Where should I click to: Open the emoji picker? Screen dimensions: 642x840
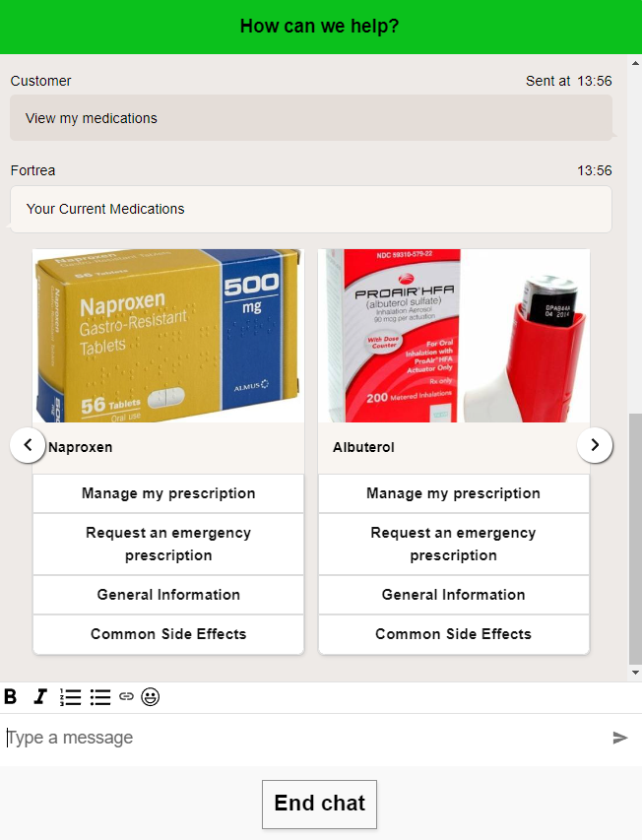[150, 696]
